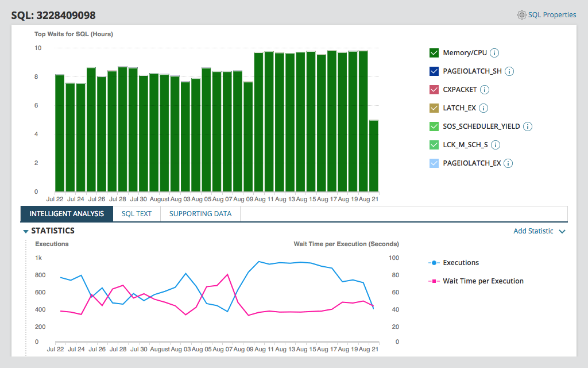Open the SUPPORTING DATA tab
Viewport: 588px width, 368px height.
(200, 214)
